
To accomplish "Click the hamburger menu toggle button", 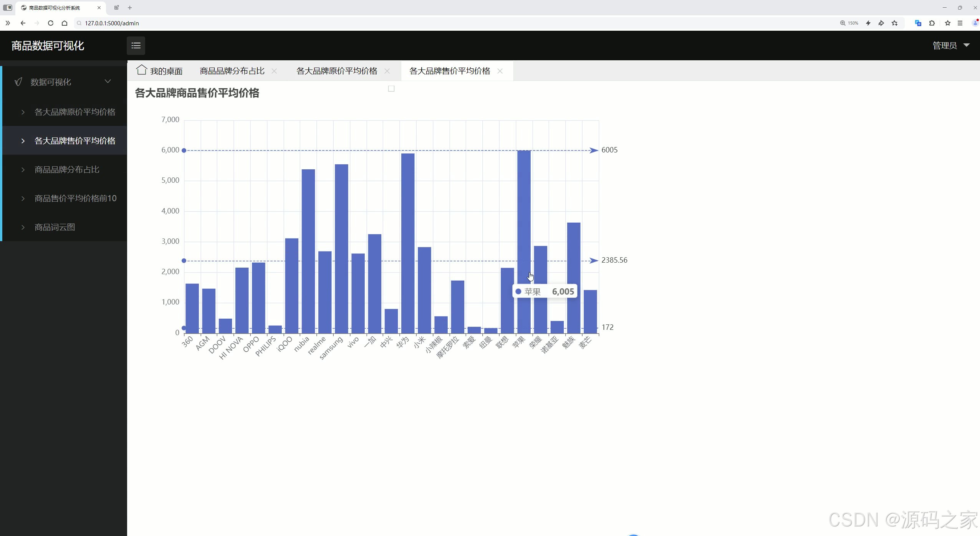I will [136, 46].
